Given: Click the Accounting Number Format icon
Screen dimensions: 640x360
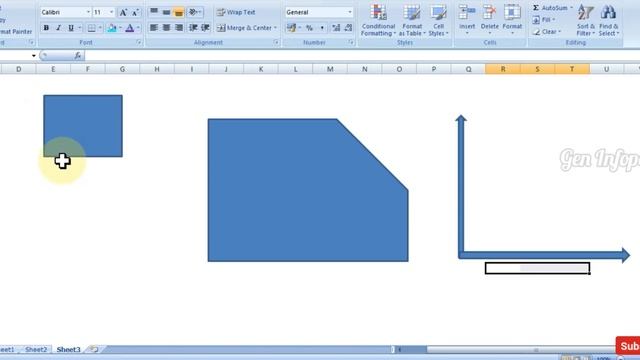Looking at the screenshot, I should coord(291,28).
